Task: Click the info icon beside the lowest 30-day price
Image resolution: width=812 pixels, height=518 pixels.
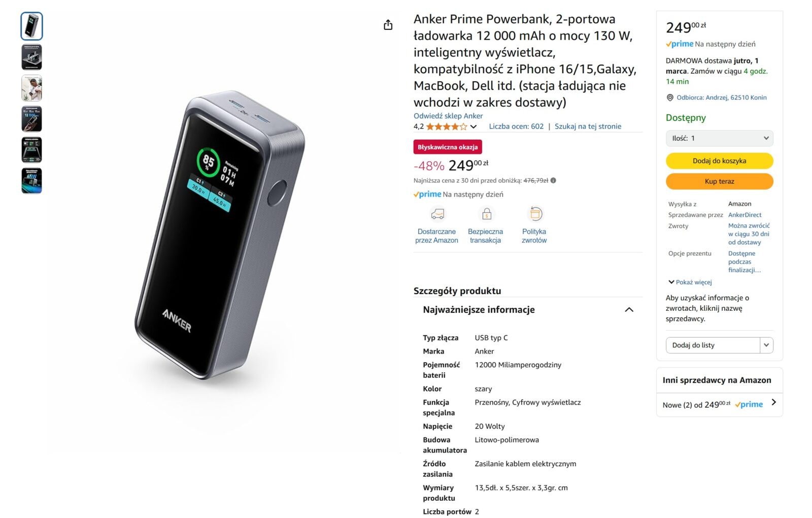Action: point(553,179)
